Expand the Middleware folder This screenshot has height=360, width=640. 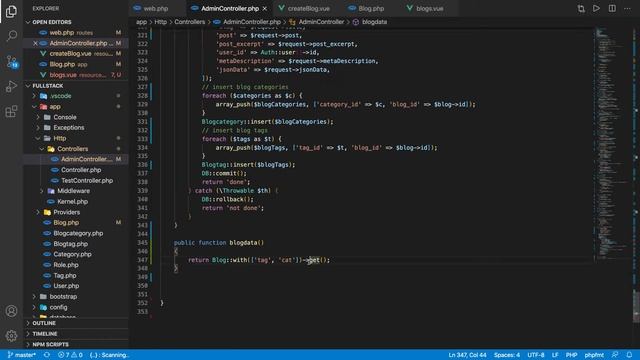[x=73, y=191]
